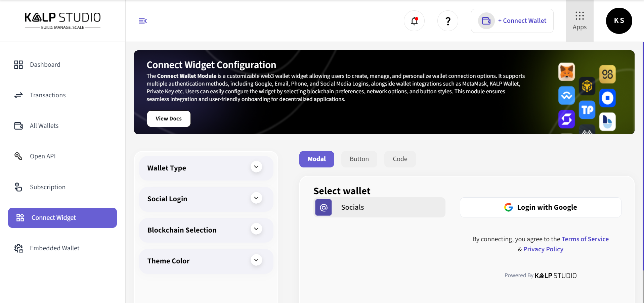Screen dimensions: 644x303
Task: Open the Terms of Service link
Action: pos(585,239)
